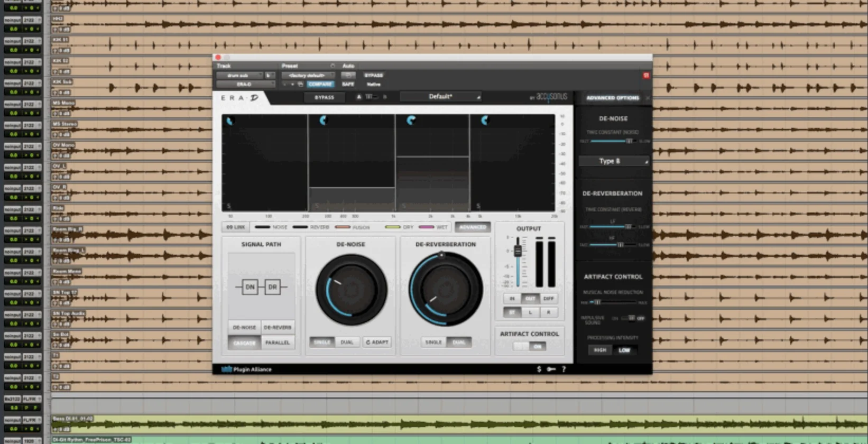Click the next preset plus button
Screen dimensions: 868x444
(292, 85)
